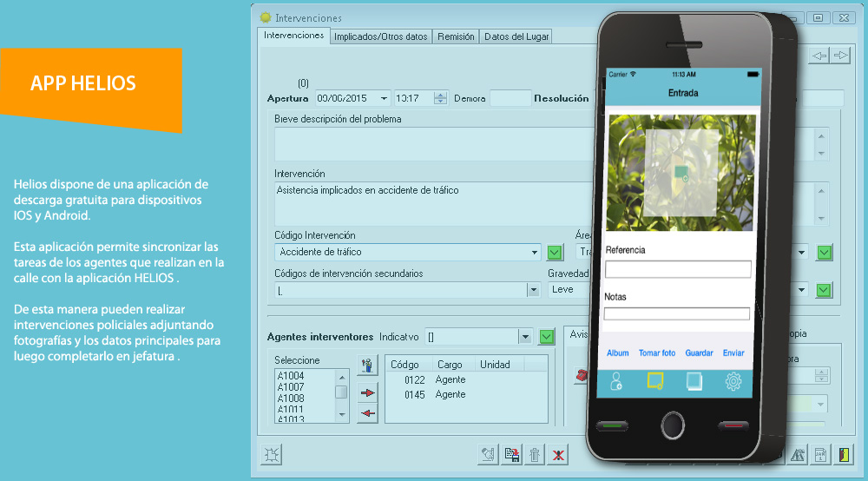Switch to Implicados/Otros datos tab

(x=381, y=36)
